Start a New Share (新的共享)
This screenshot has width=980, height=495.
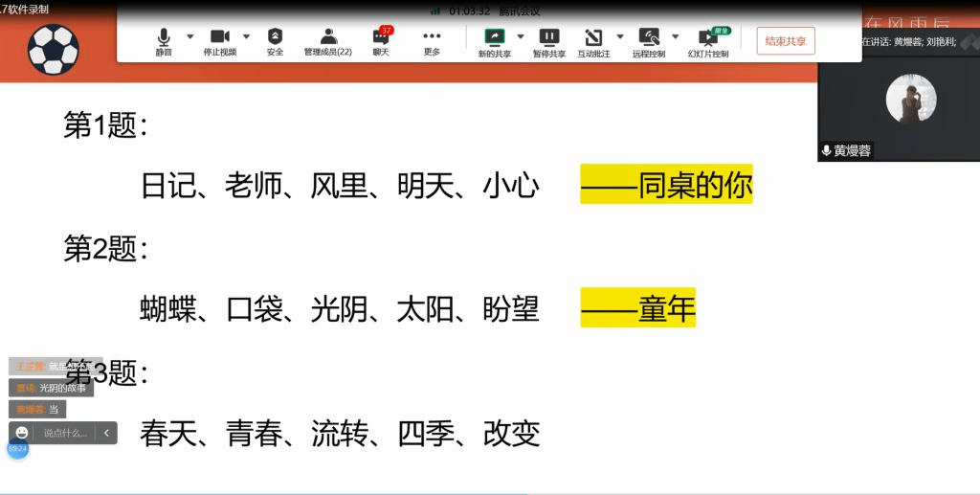pos(495,40)
